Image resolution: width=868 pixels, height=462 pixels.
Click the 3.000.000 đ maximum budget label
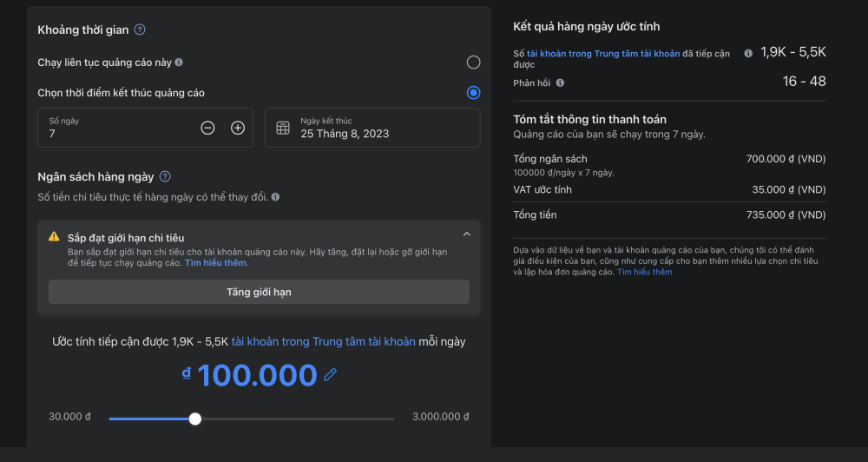click(x=441, y=417)
